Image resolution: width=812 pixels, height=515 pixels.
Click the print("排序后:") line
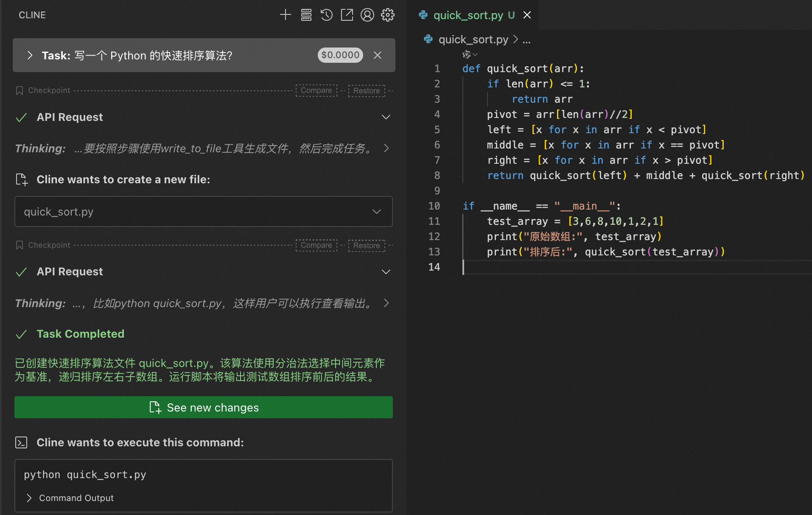pos(606,252)
